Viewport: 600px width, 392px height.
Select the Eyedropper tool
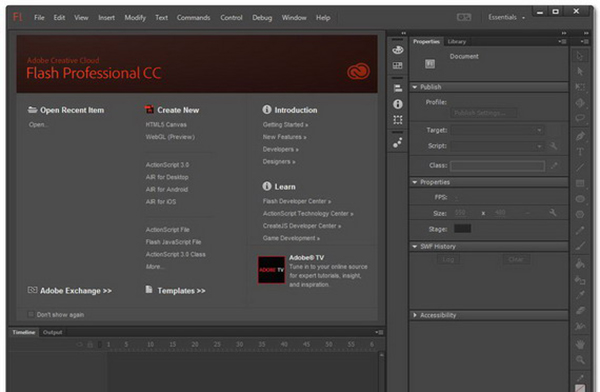[x=580, y=295]
